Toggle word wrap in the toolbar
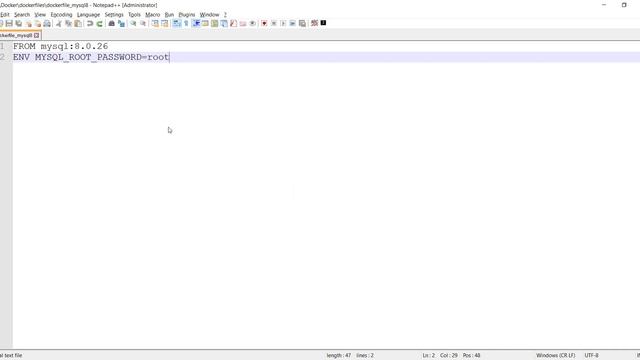The image size is (640, 360). tap(177, 24)
